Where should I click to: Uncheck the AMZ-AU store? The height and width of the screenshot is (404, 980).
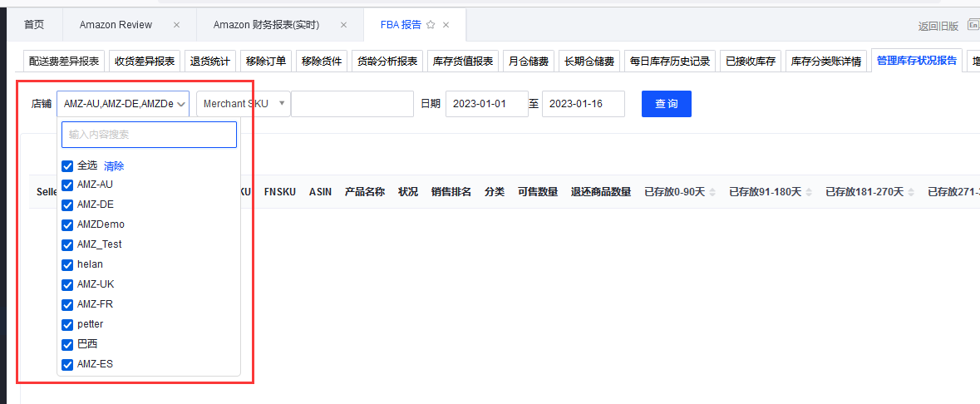click(x=67, y=185)
